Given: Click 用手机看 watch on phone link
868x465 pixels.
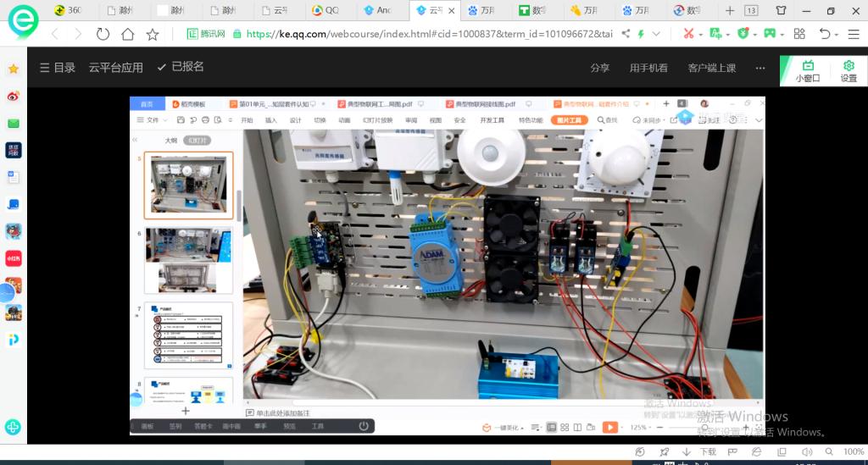Looking at the screenshot, I should tap(648, 68).
